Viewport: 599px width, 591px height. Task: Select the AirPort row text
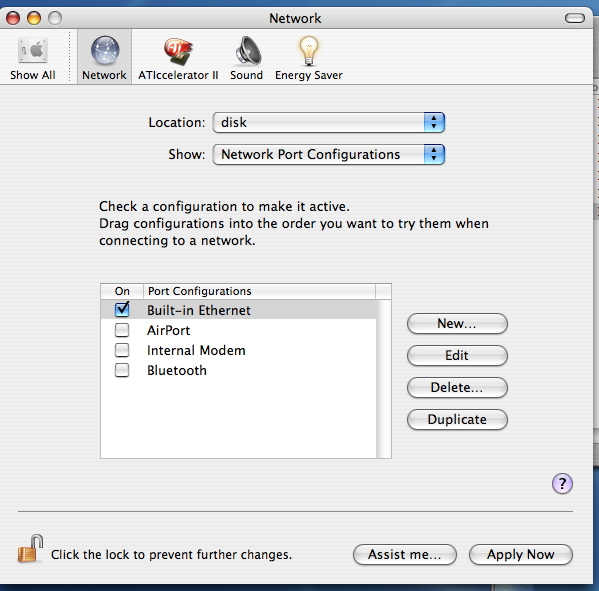coord(168,330)
